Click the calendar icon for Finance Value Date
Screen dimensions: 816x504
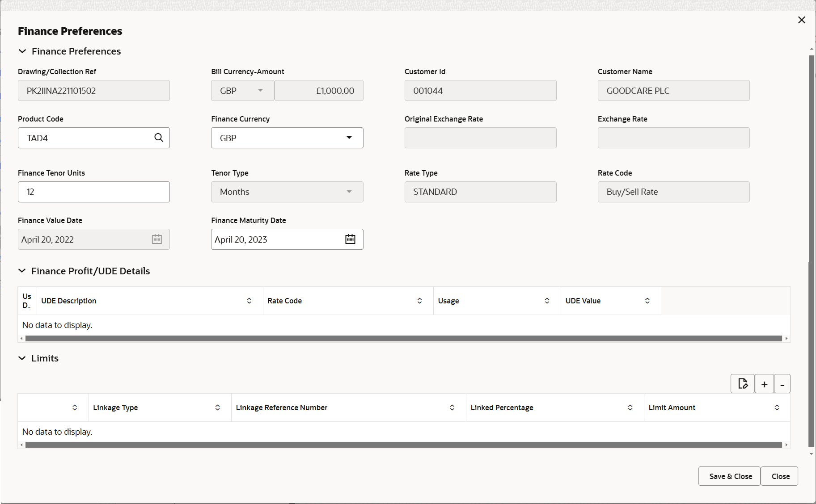[x=157, y=239]
